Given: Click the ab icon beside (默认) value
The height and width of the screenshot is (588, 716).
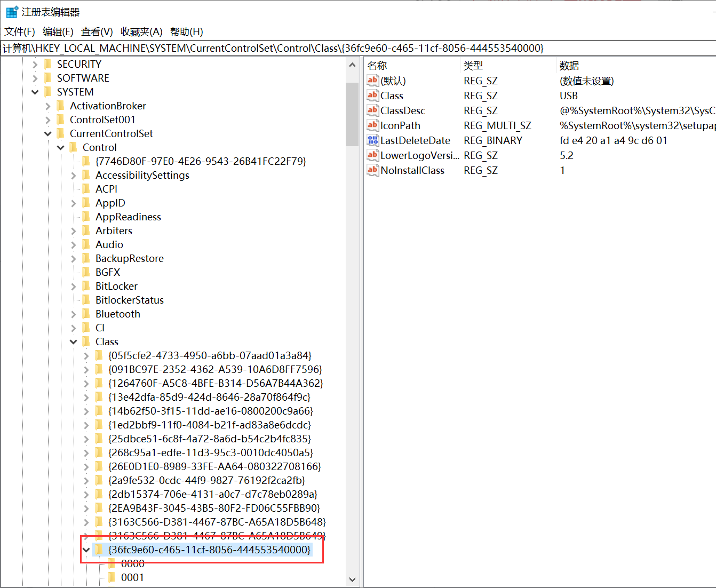Looking at the screenshot, I should (372, 81).
